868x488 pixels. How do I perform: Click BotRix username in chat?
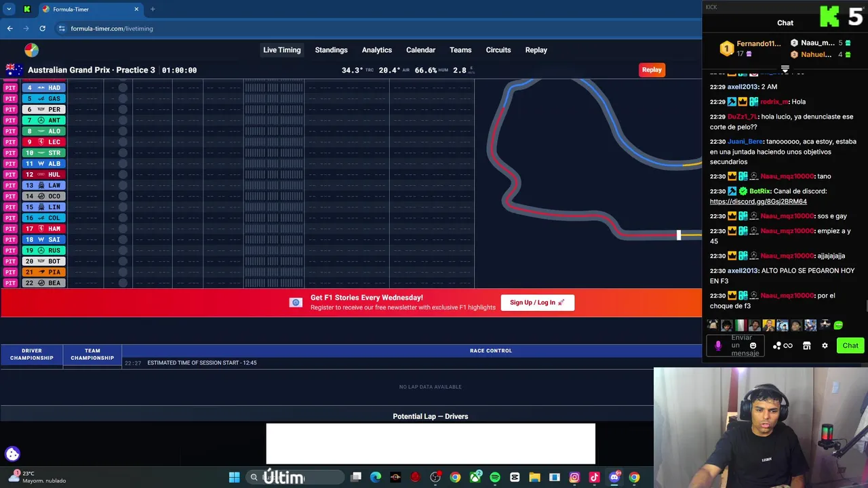click(759, 191)
